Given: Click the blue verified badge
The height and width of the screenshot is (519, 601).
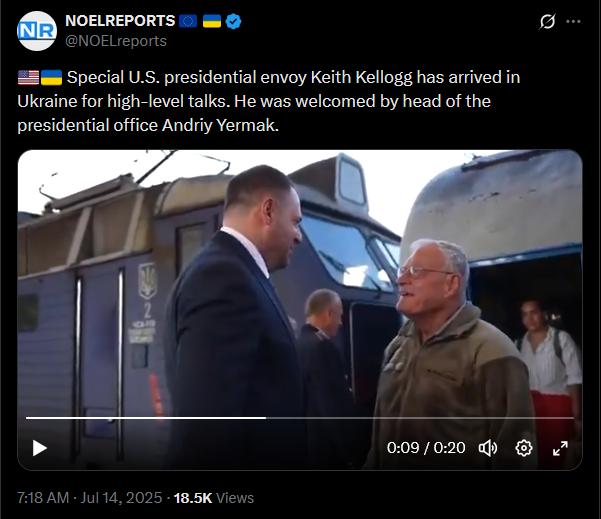Looking at the screenshot, I should 233,21.
